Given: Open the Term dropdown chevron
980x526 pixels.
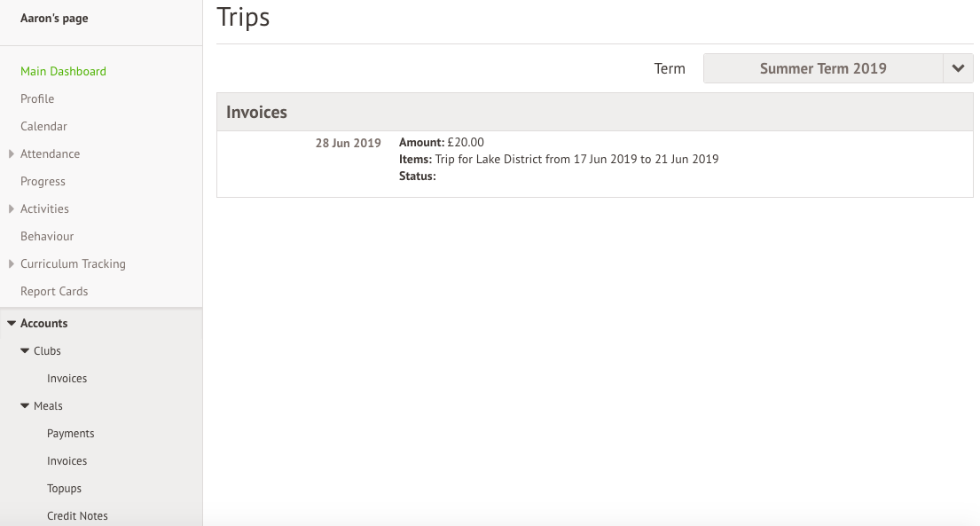Looking at the screenshot, I should tap(958, 68).
